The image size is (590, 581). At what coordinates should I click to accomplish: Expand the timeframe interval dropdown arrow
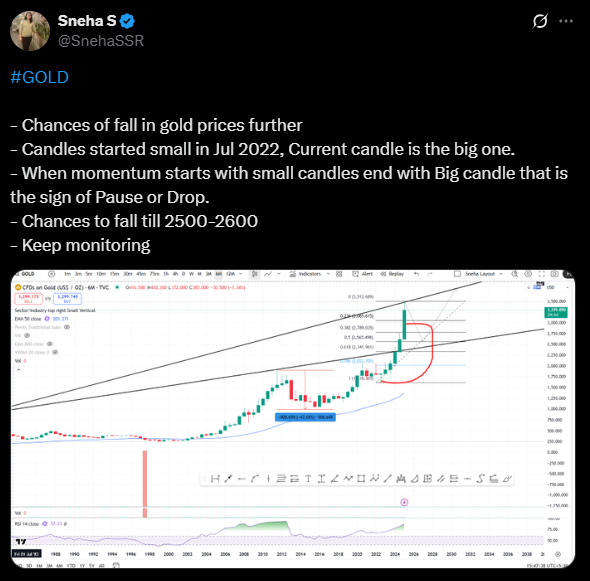(241, 274)
